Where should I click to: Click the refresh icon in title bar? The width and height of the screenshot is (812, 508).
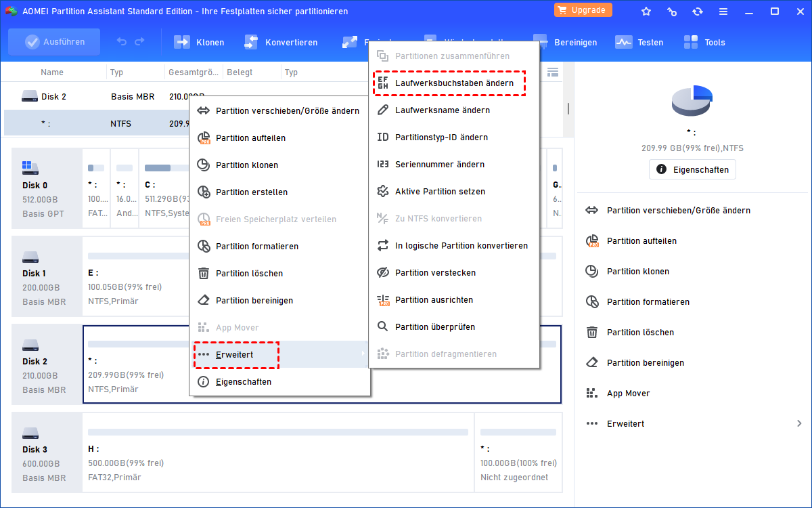tap(698, 12)
